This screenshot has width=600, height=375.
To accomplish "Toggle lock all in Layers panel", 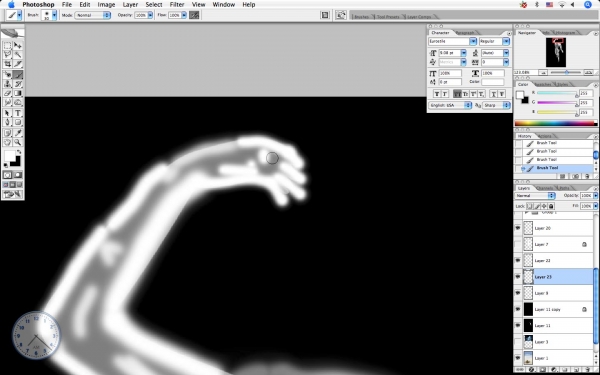I will [551, 206].
